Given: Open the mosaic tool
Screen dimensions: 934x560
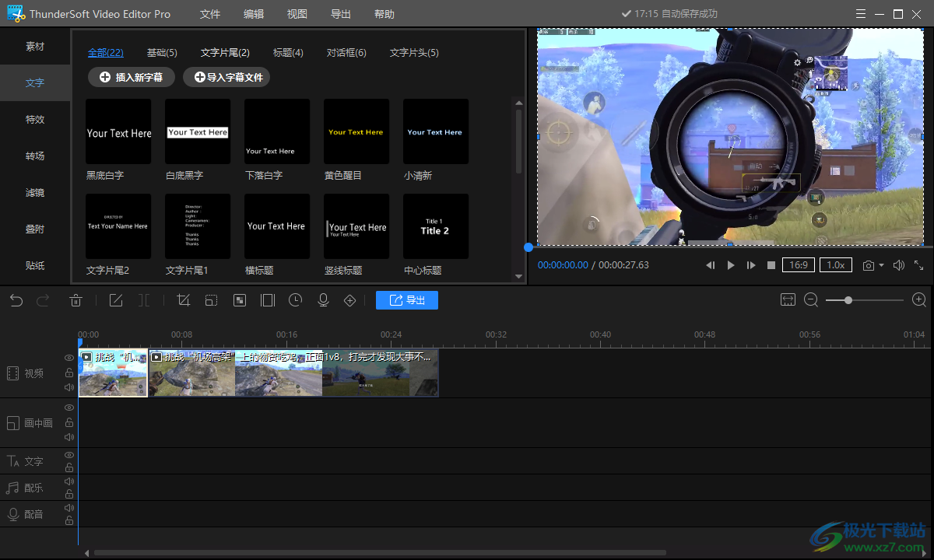Looking at the screenshot, I should tap(240, 300).
